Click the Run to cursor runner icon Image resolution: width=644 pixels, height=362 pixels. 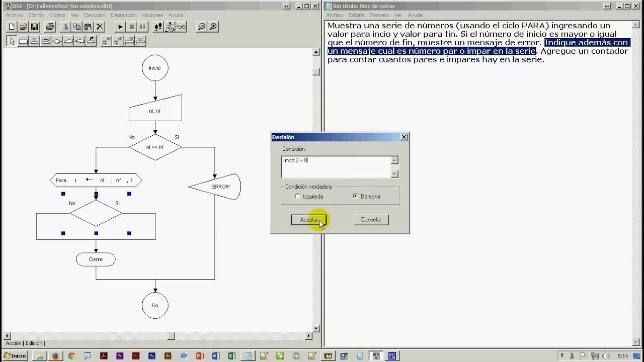tap(170, 27)
